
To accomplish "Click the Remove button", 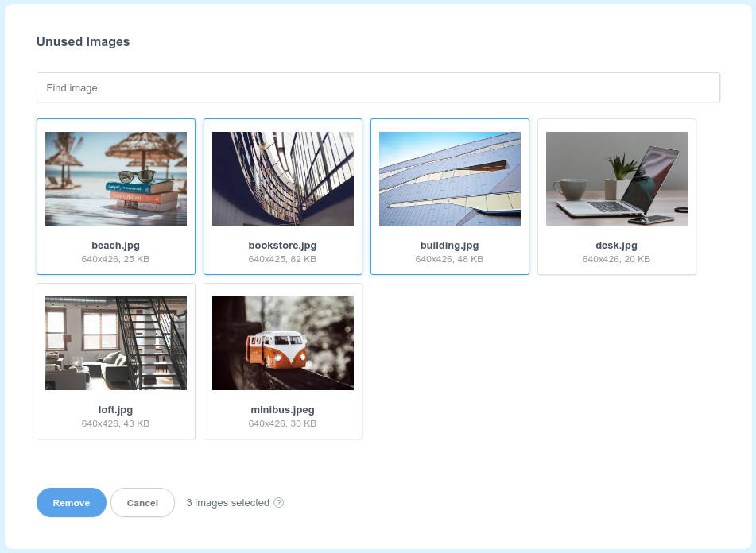I will (x=71, y=503).
